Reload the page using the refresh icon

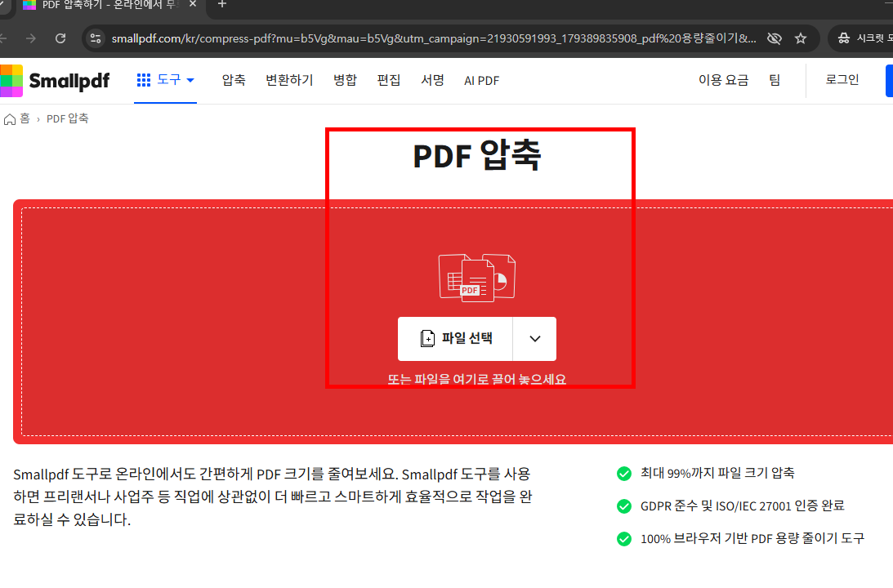60,38
